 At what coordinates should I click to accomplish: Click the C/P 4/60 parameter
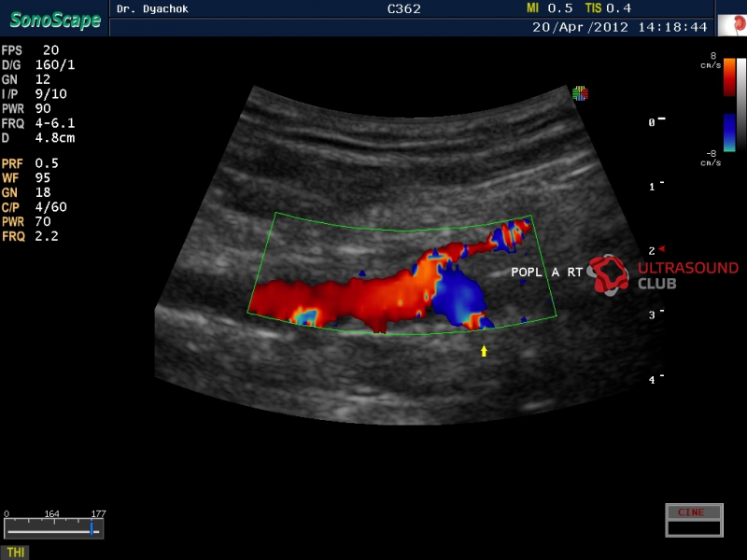point(35,207)
